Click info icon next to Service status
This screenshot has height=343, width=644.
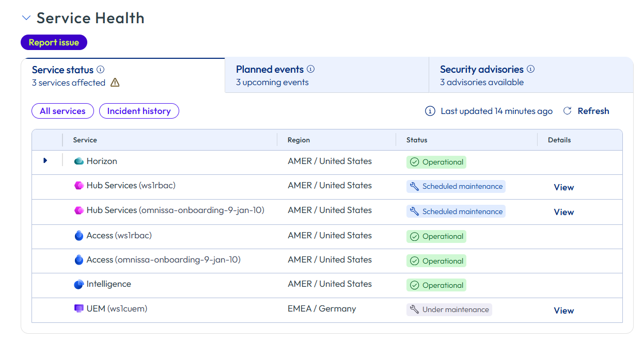click(101, 70)
